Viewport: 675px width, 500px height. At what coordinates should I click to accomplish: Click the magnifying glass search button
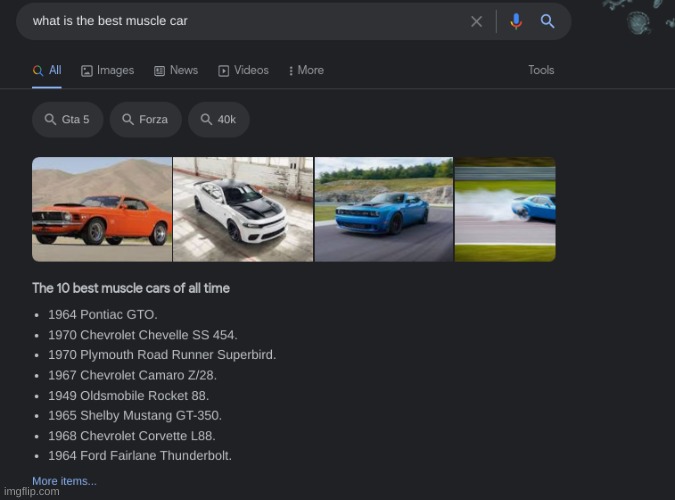pyautogui.click(x=548, y=21)
